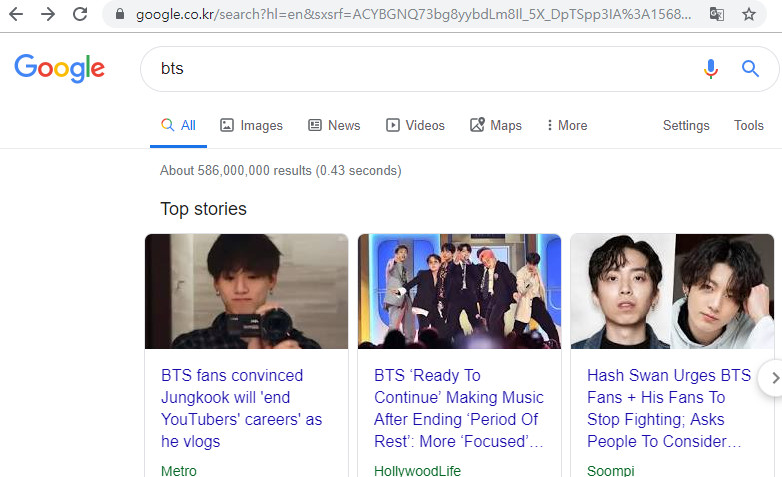Viewport: 782px width, 477px height.
Task: Select the All results tab
Action: 179,125
